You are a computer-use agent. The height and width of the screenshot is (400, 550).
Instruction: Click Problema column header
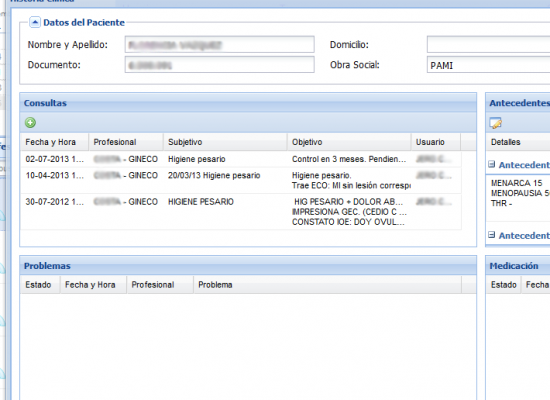click(x=327, y=285)
